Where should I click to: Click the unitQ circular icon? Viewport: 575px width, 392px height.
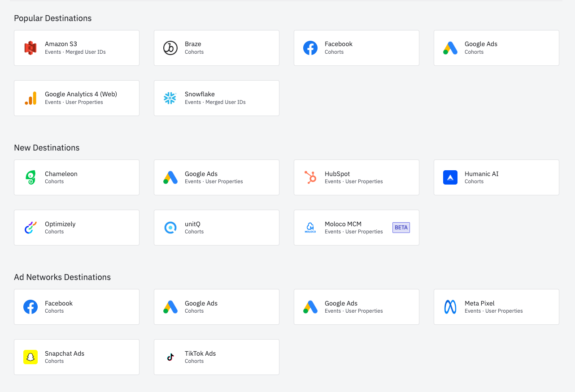point(170,228)
